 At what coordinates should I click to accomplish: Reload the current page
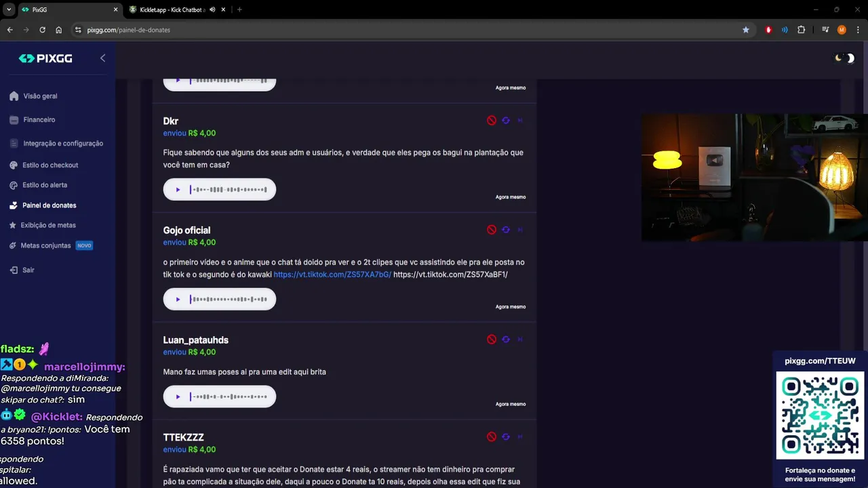[42, 30]
